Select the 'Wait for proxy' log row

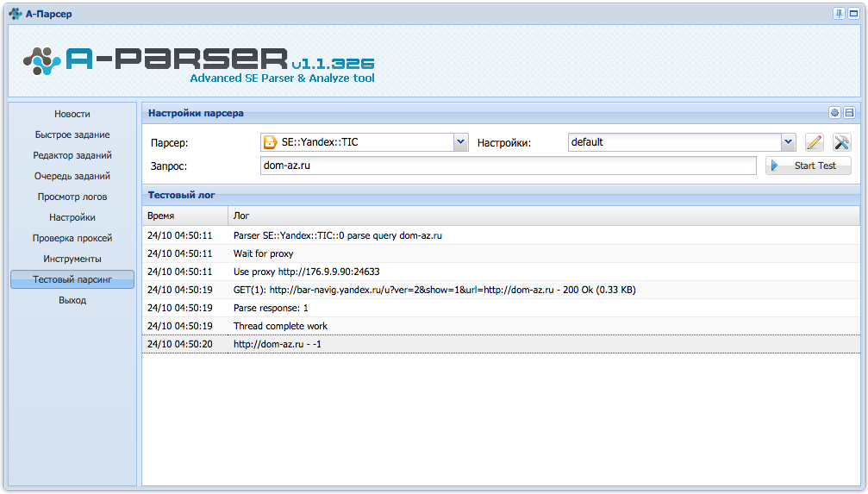point(501,253)
